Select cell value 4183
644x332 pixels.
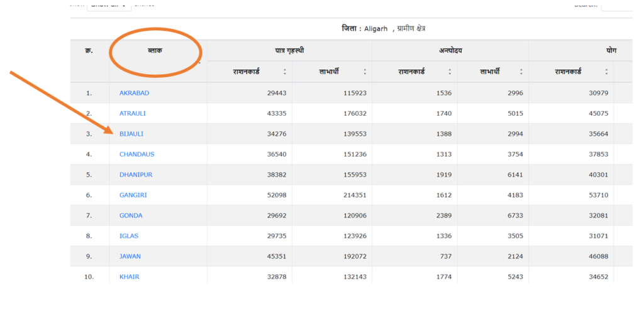click(515, 195)
